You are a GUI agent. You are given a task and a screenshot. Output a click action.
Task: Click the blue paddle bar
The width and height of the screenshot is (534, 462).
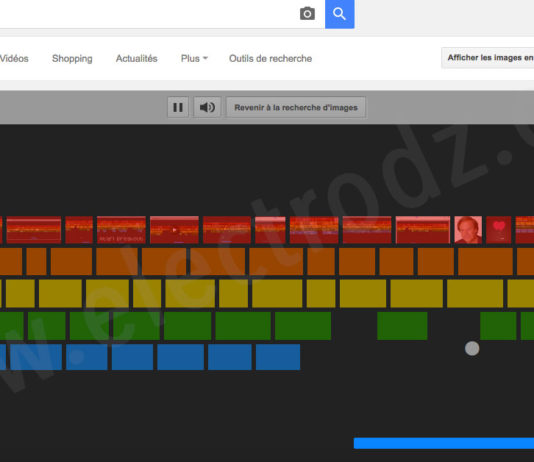point(444,443)
